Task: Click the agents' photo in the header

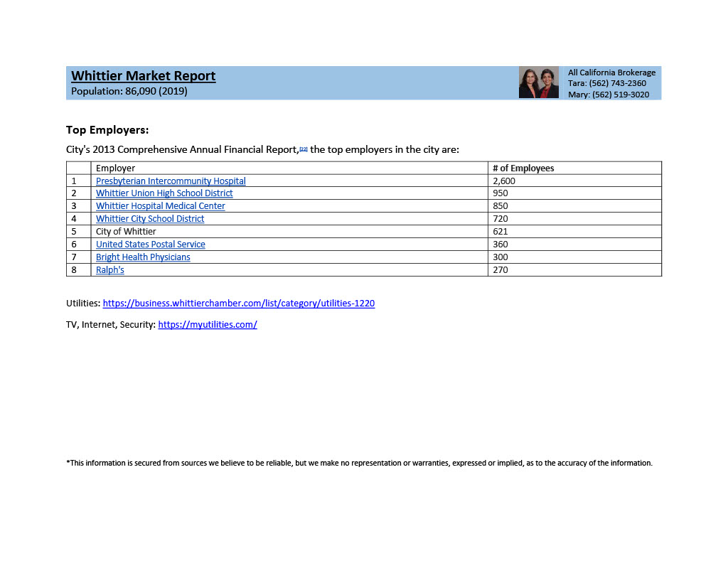Action: click(x=539, y=82)
